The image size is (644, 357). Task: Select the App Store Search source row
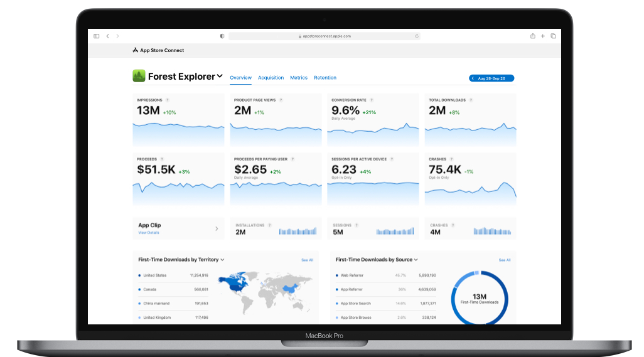(x=385, y=303)
